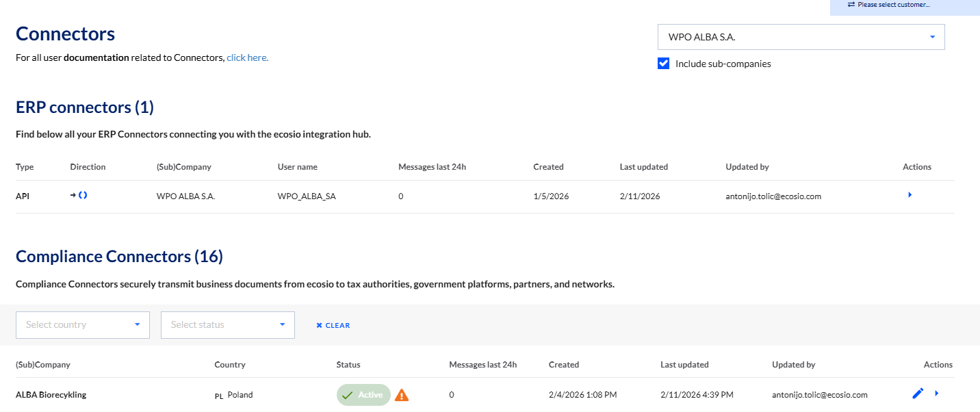
Task: Select the WPO_ALBA_SA user name cell
Action: 307,196
